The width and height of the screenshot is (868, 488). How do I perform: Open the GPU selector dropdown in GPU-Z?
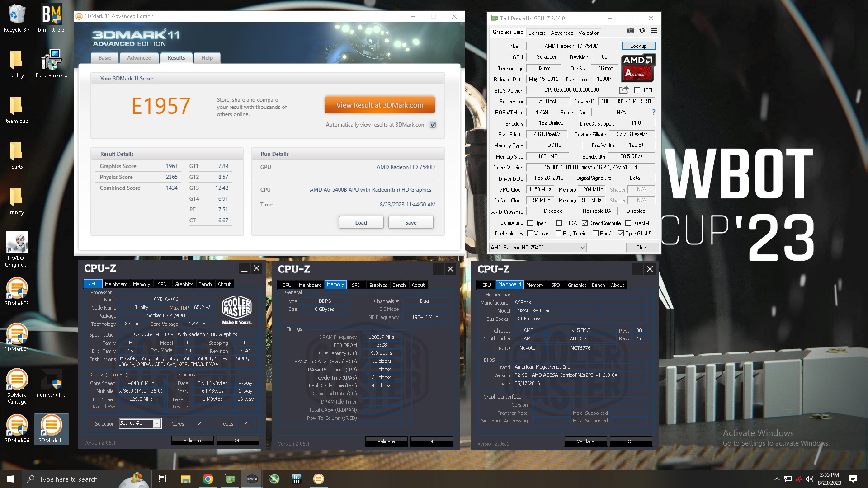(538, 247)
